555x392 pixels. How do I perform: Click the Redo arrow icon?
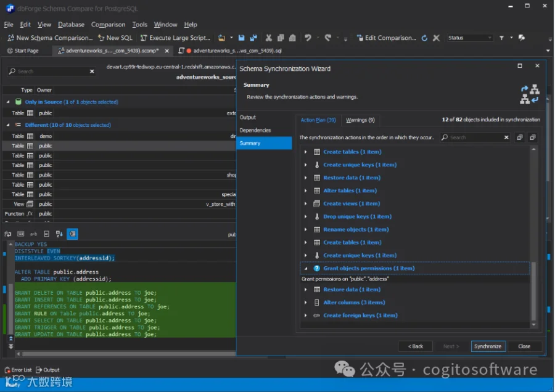point(328,38)
